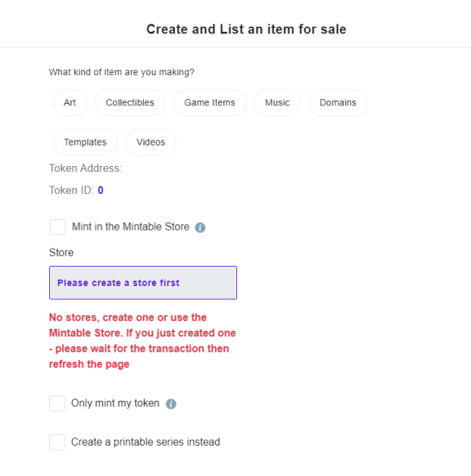Click the Create and List an item heading
Screen dimensions: 471x476
click(x=246, y=29)
